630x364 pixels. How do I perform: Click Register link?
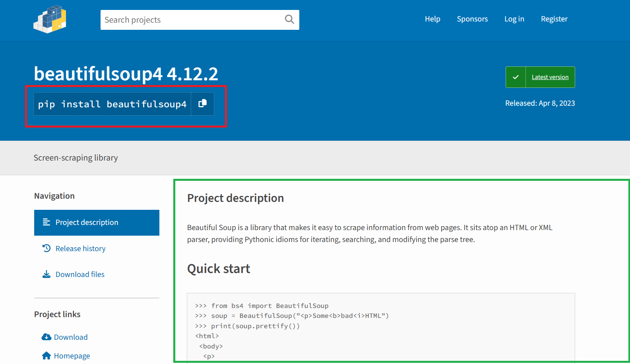(x=554, y=19)
